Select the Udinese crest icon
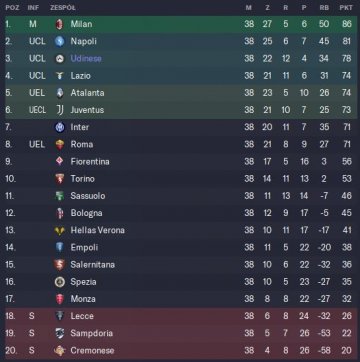360x362 pixels. (x=60, y=59)
